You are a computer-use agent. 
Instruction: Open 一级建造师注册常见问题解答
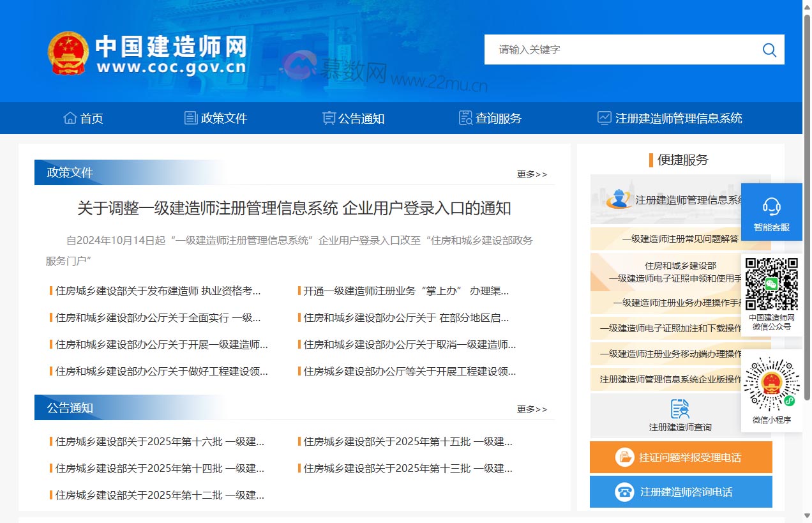click(x=680, y=238)
